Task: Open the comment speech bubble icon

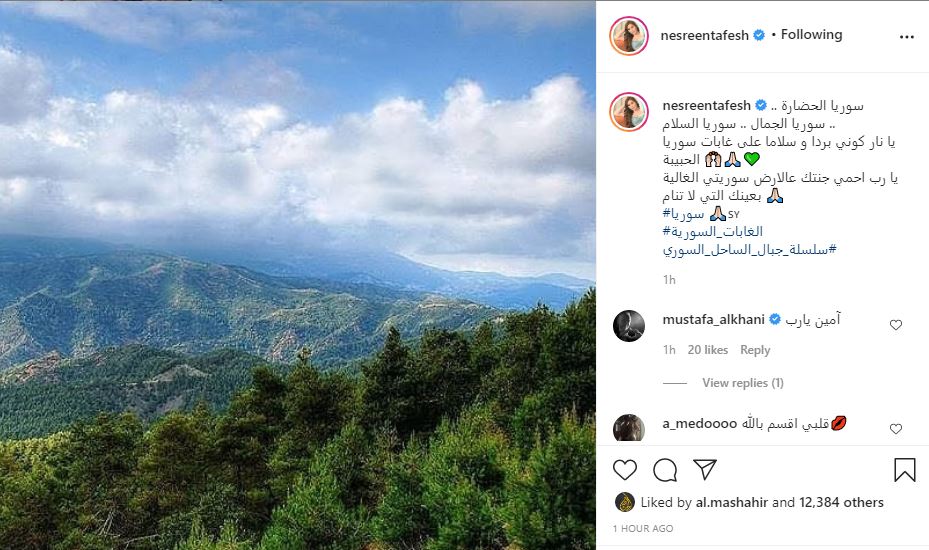Action: click(x=665, y=470)
